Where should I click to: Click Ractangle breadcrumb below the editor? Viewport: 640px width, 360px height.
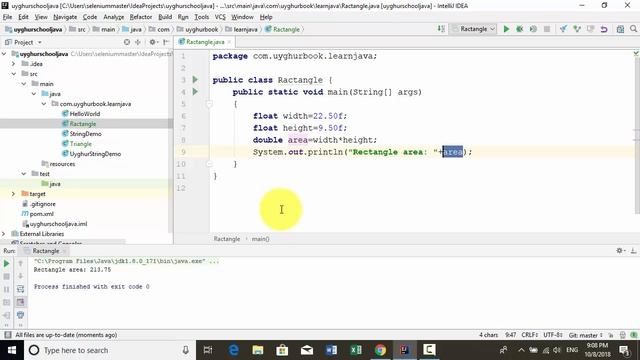point(227,239)
